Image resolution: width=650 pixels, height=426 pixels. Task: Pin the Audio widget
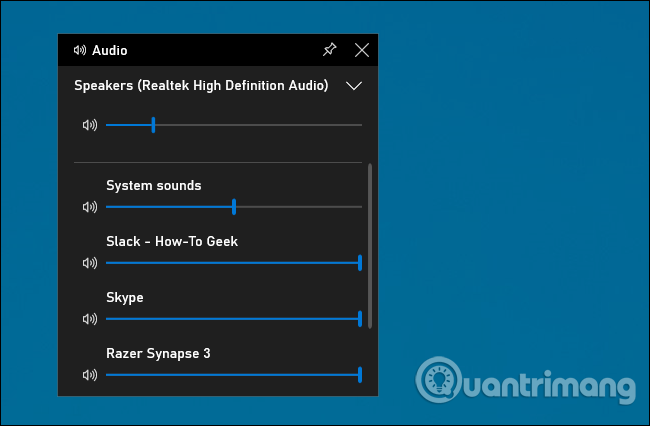330,50
